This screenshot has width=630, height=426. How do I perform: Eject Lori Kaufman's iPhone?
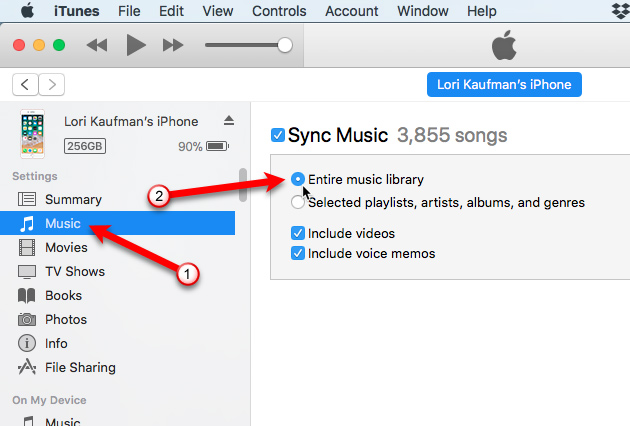(228, 120)
